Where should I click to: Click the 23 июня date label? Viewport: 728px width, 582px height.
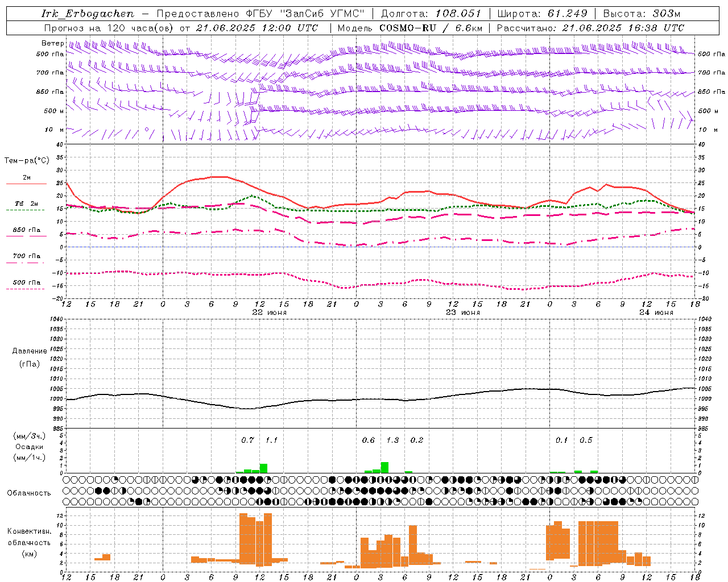(462, 313)
